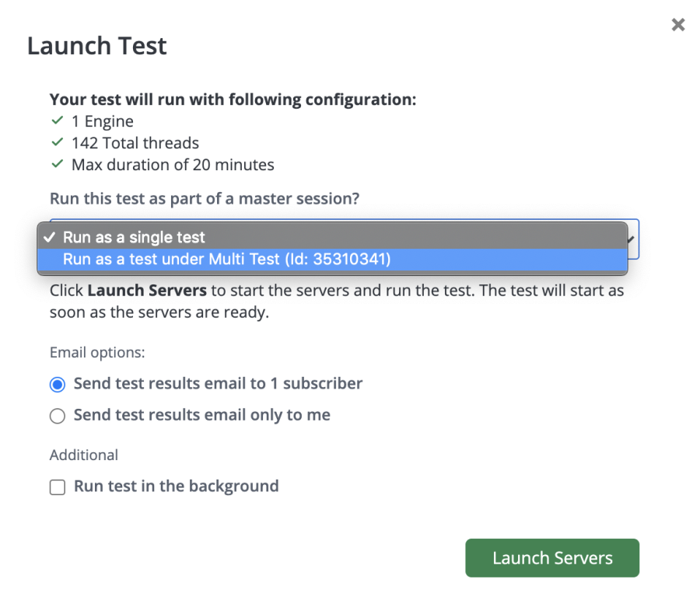
Task: Click the "Run this test as part of a master session?" label
Action: pos(205,198)
